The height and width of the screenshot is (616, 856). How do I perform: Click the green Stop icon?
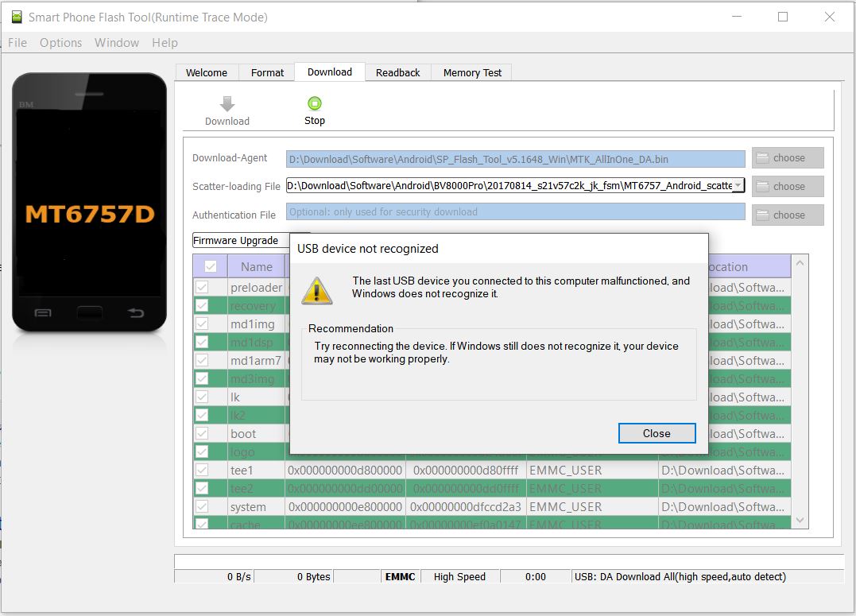(x=314, y=103)
